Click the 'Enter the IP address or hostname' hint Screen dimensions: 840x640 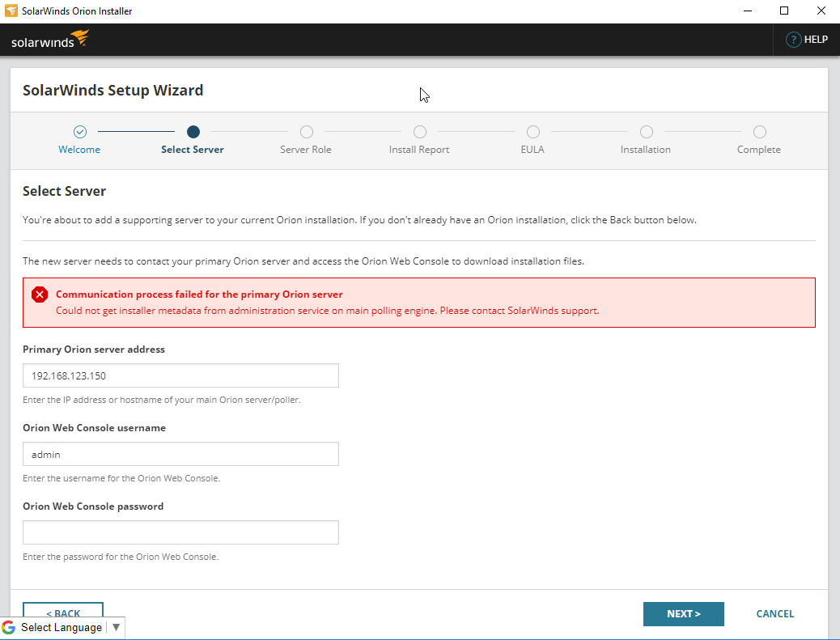[x=162, y=400]
